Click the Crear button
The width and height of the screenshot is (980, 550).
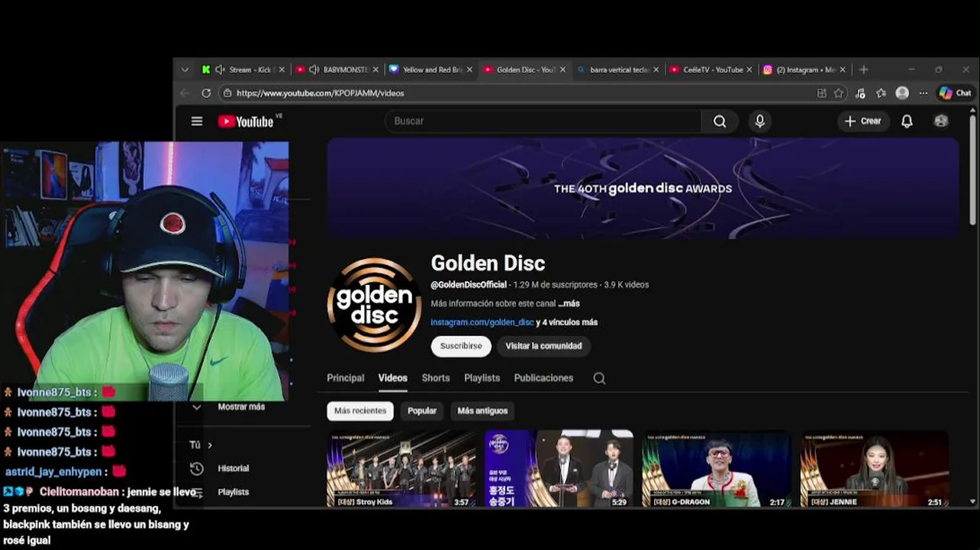pyautogui.click(x=863, y=121)
